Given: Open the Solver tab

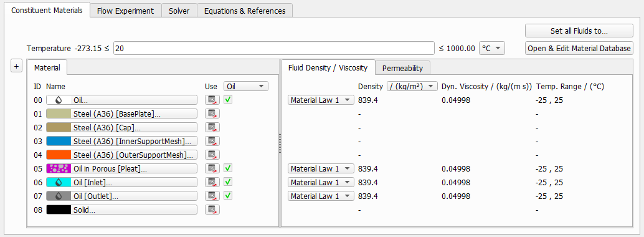Looking at the screenshot, I should [179, 11].
